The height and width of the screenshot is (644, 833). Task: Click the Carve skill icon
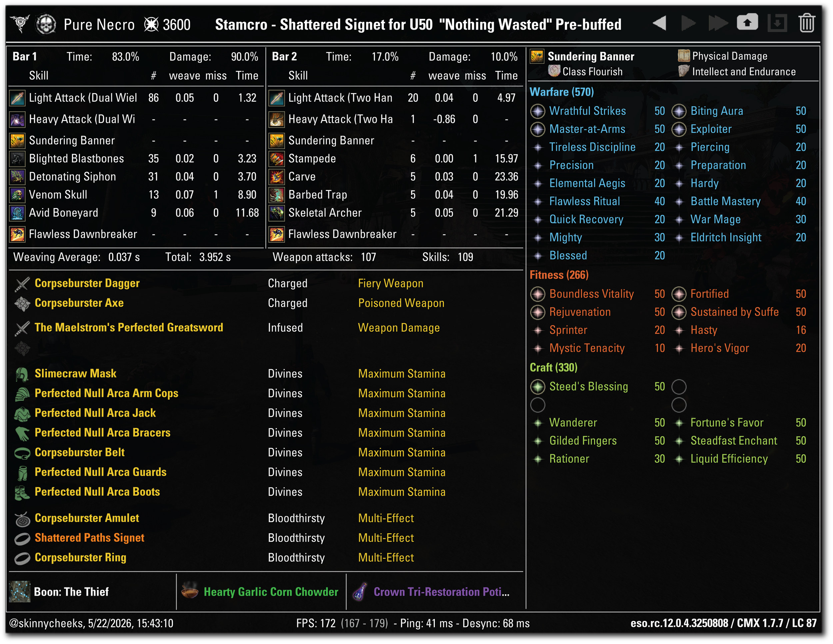coord(277,177)
